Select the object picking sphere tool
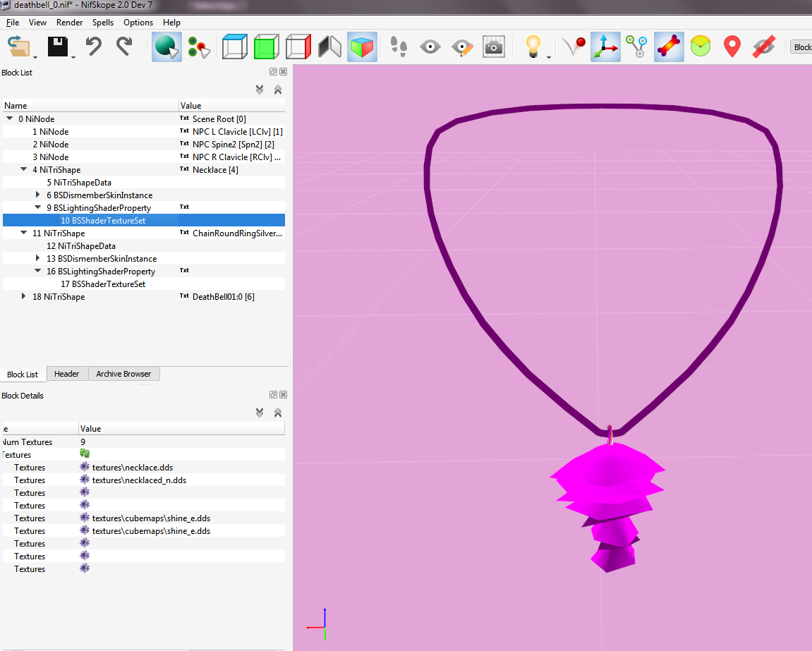 [166, 47]
